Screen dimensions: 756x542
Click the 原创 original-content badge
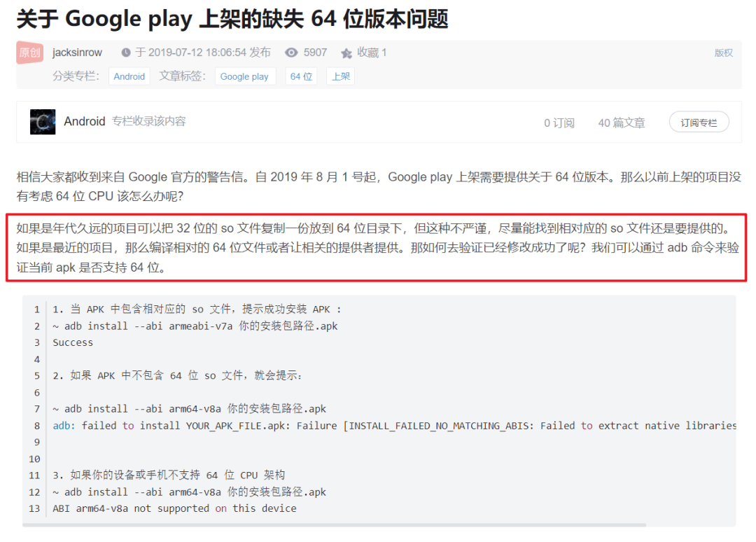(x=29, y=52)
